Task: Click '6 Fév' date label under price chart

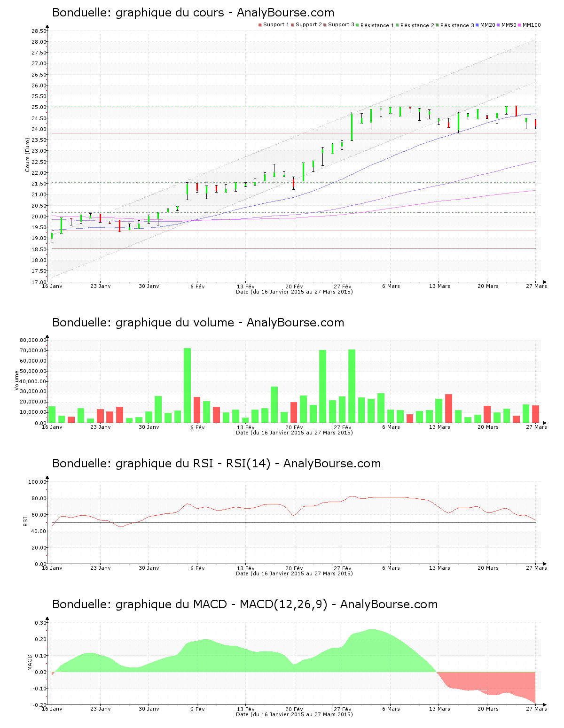Action: point(197,286)
